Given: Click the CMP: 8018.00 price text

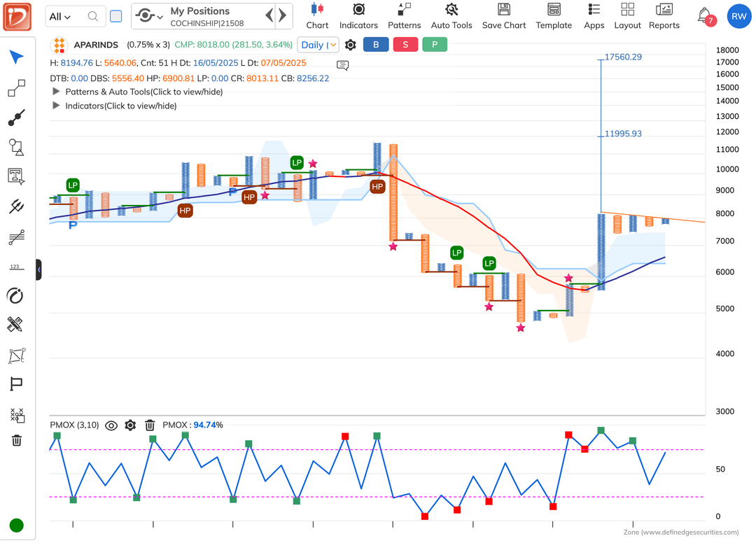Looking at the screenshot, I should pyautogui.click(x=233, y=45).
